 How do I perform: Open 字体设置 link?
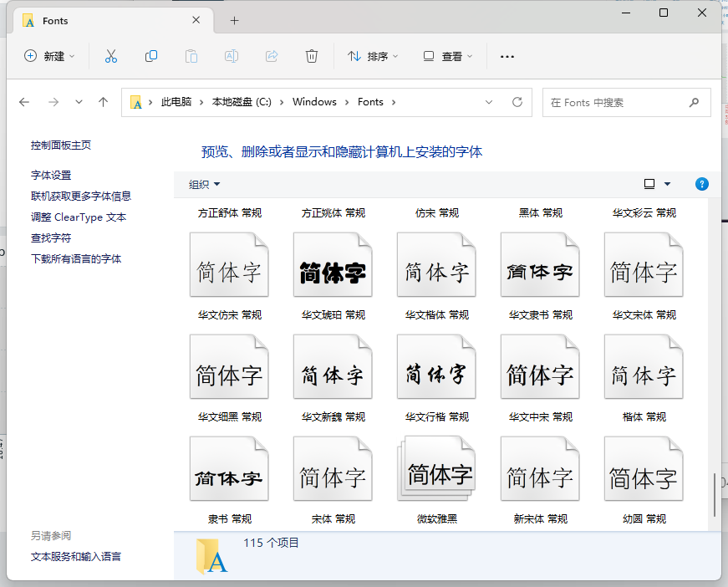point(51,176)
